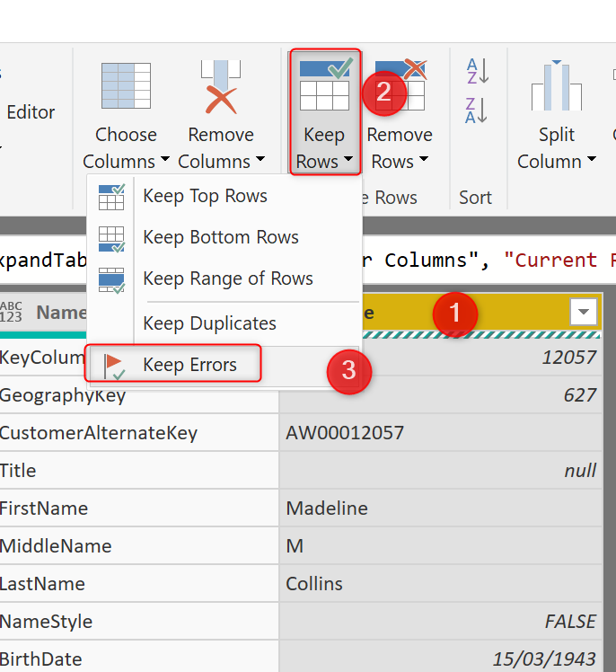This screenshot has height=672, width=616.
Task: Open the Split Column dropdown arrow
Action: coord(592,163)
